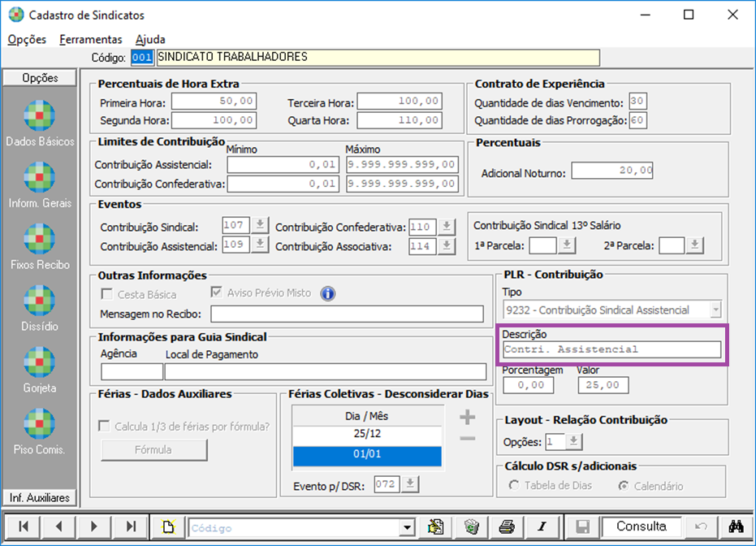This screenshot has width=756, height=546.
Task: Click the Agência input field
Action: tap(132, 371)
